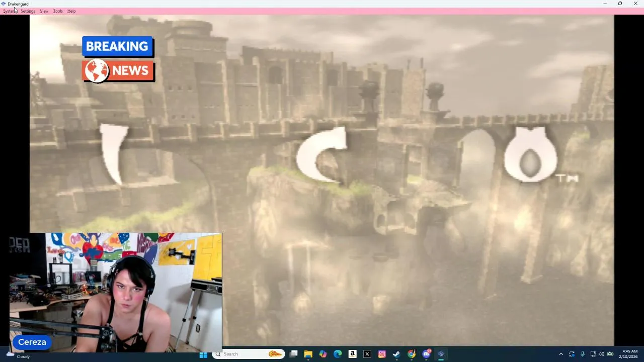Click the Breaking News overlay banner
The width and height of the screenshot is (644, 362).
[x=118, y=59]
